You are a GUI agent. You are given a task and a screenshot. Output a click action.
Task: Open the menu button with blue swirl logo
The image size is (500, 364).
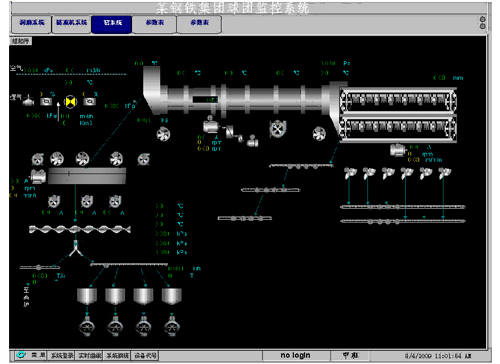coord(31,355)
